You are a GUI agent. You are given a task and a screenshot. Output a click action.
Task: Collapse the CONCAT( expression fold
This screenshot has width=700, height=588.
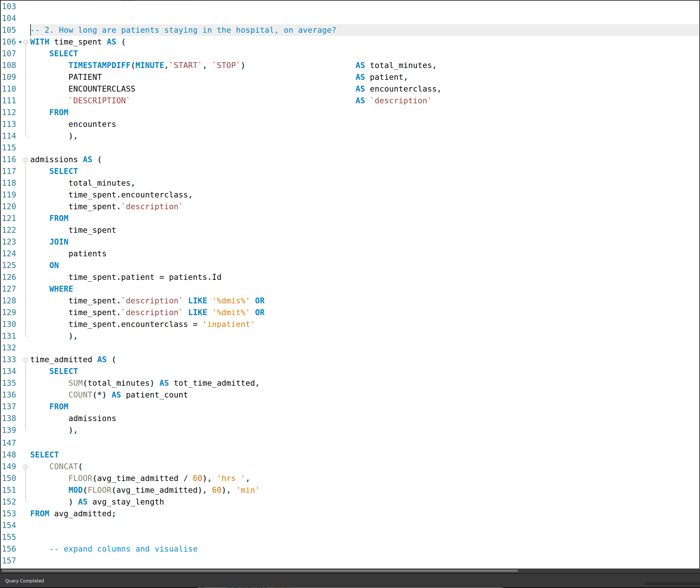(x=25, y=467)
